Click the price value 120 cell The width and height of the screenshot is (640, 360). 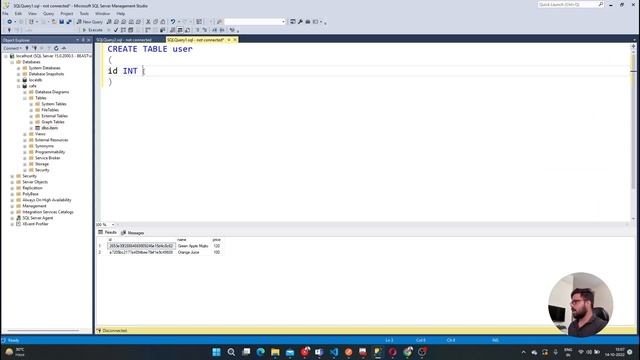216,246
